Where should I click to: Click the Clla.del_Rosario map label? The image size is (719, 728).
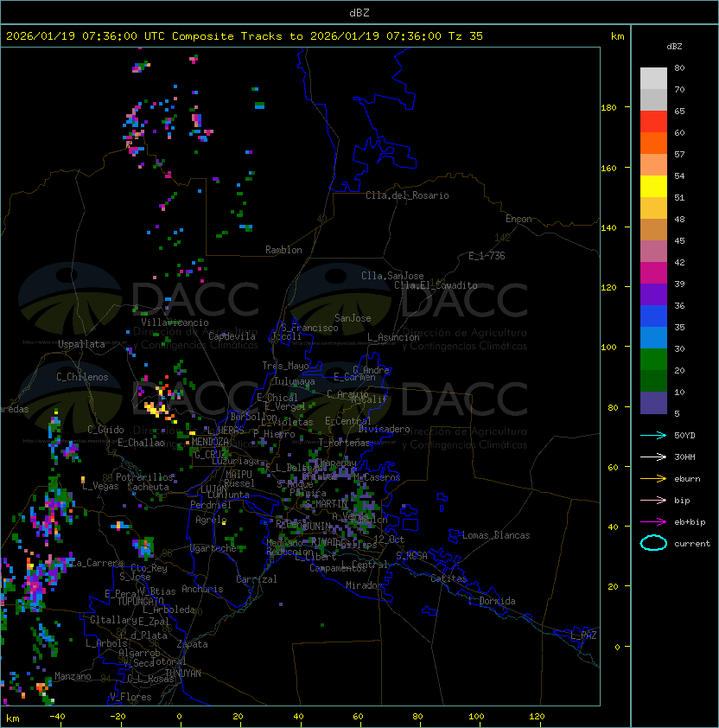[407, 195]
